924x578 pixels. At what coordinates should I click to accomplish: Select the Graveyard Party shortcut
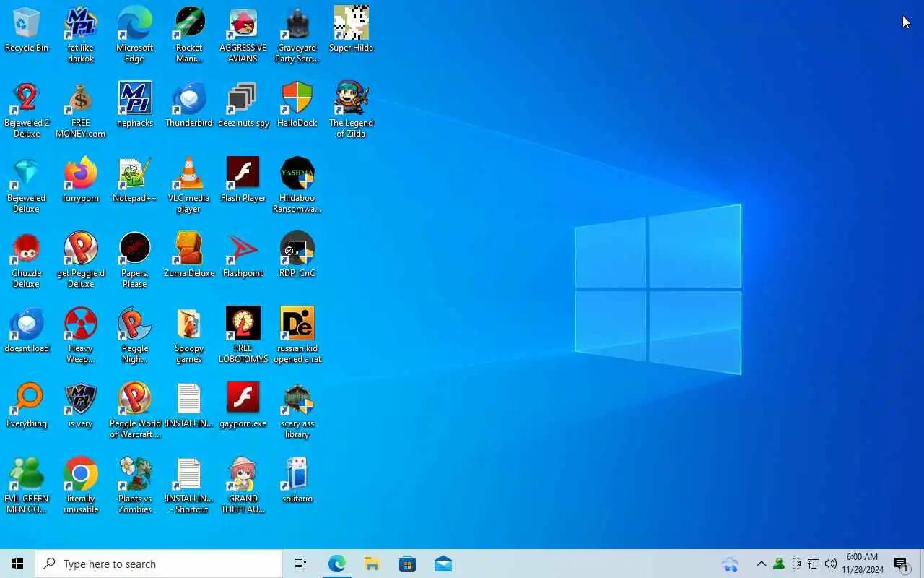[297, 35]
